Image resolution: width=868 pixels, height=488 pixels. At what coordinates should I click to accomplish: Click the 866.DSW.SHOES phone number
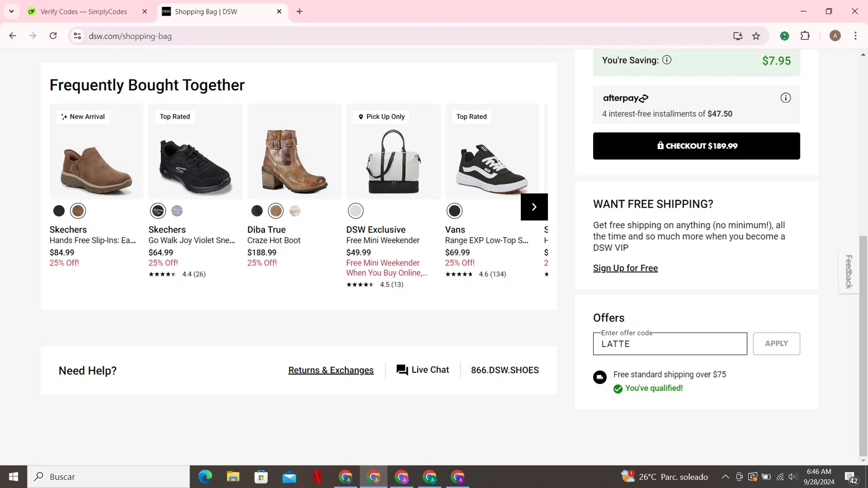point(505,370)
